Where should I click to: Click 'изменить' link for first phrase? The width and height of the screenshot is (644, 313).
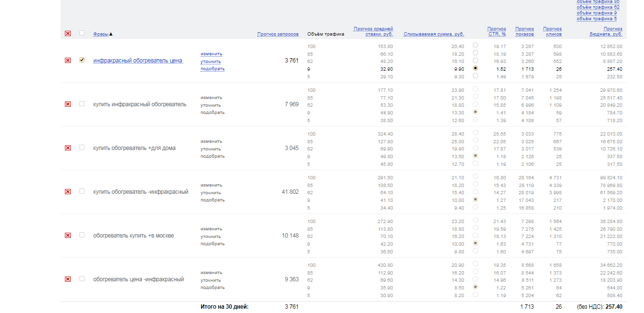(x=211, y=54)
